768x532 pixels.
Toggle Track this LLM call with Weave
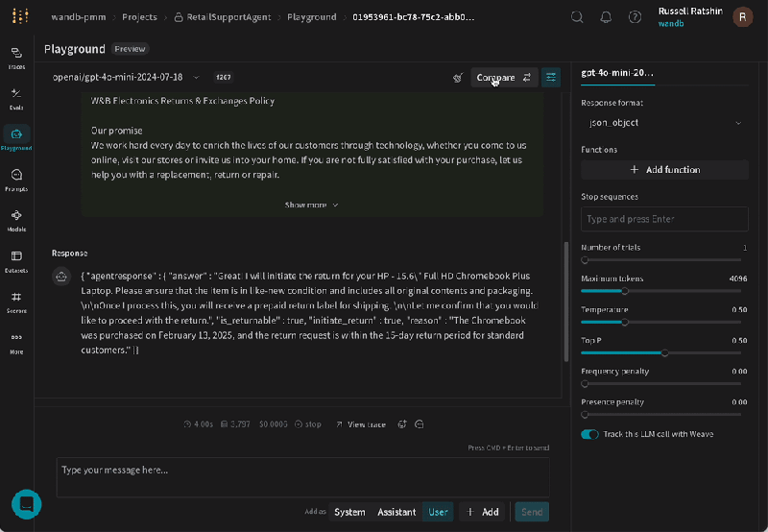(589, 434)
